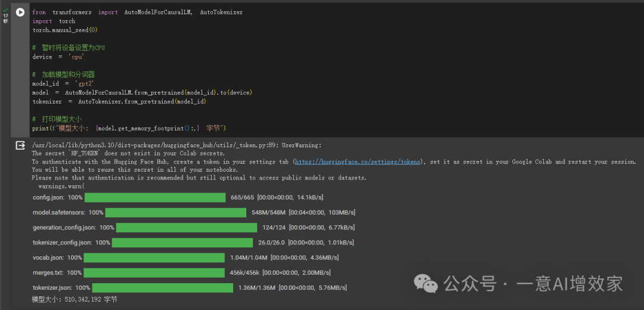Click the AutoTokenizer.from_pretrained code line
644x310 pixels.
click(119, 101)
